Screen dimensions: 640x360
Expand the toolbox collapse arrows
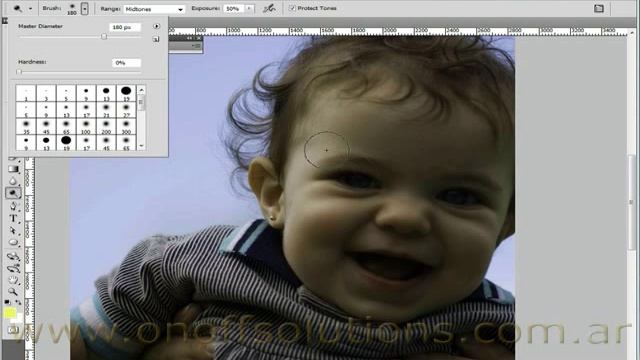pos(4,20)
